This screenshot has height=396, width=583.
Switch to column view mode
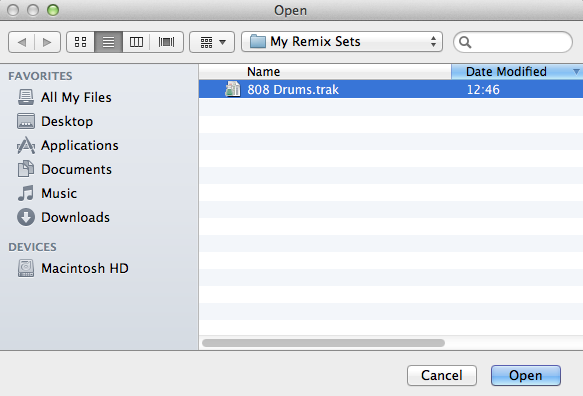click(136, 42)
